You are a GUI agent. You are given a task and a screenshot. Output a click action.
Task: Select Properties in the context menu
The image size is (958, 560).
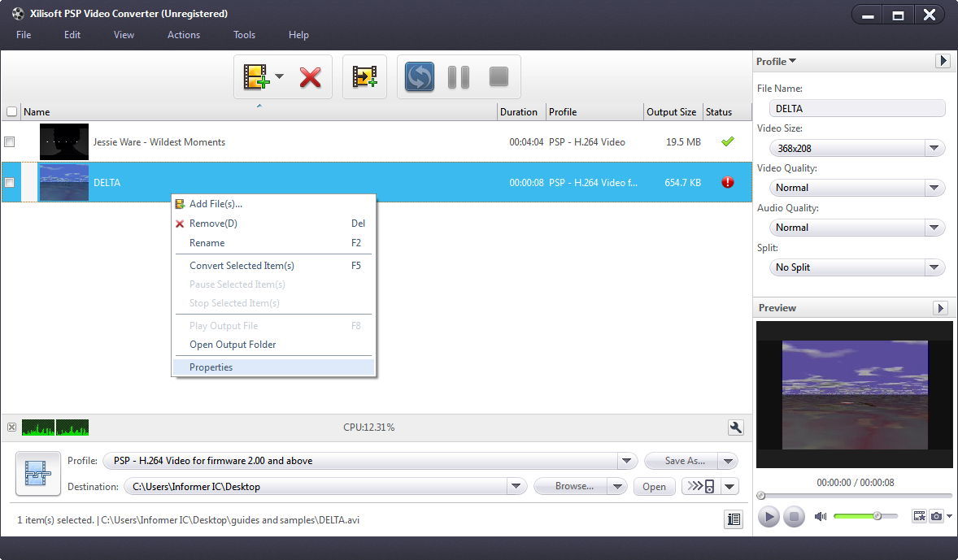point(211,367)
